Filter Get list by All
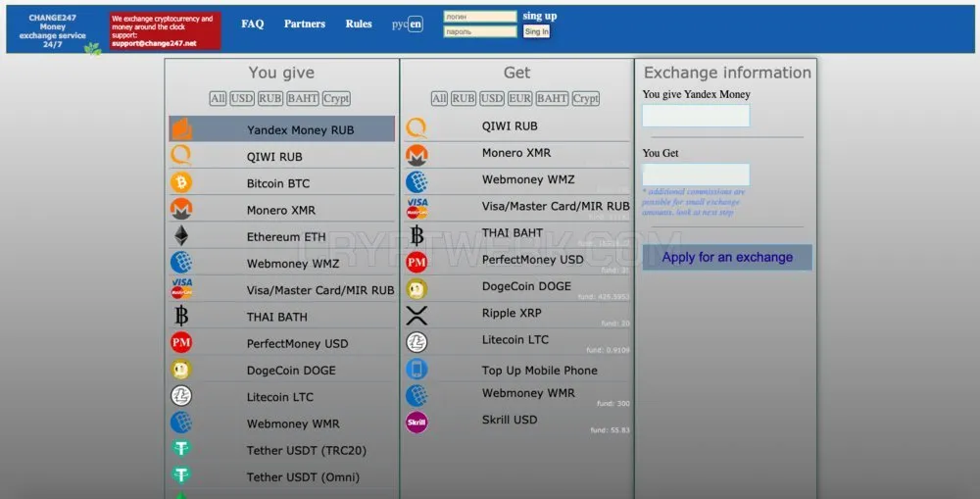The width and height of the screenshot is (980, 499). [439, 98]
